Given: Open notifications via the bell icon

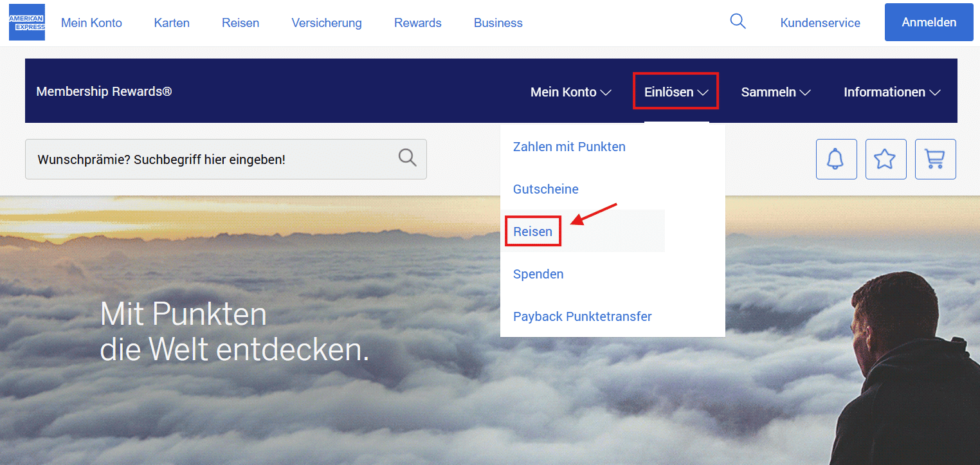Looking at the screenshot, I should [836, 159].
